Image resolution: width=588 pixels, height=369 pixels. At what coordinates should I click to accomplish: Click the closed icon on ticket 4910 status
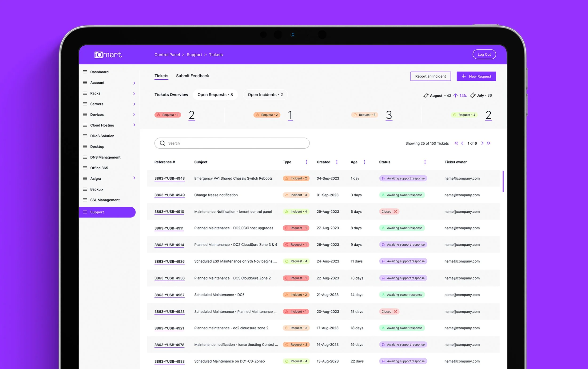pos(396,212)
